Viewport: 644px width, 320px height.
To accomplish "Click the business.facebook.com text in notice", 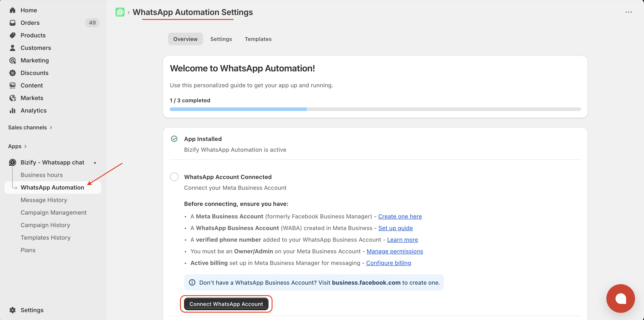I will 366,283.
